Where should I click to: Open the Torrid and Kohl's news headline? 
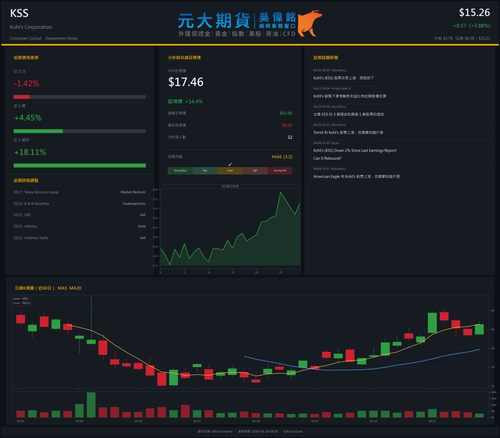348,132
